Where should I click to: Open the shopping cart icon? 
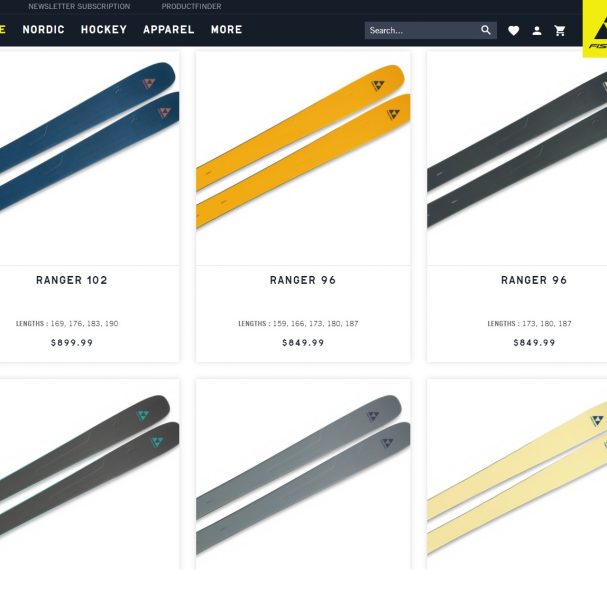click(560, 31)
